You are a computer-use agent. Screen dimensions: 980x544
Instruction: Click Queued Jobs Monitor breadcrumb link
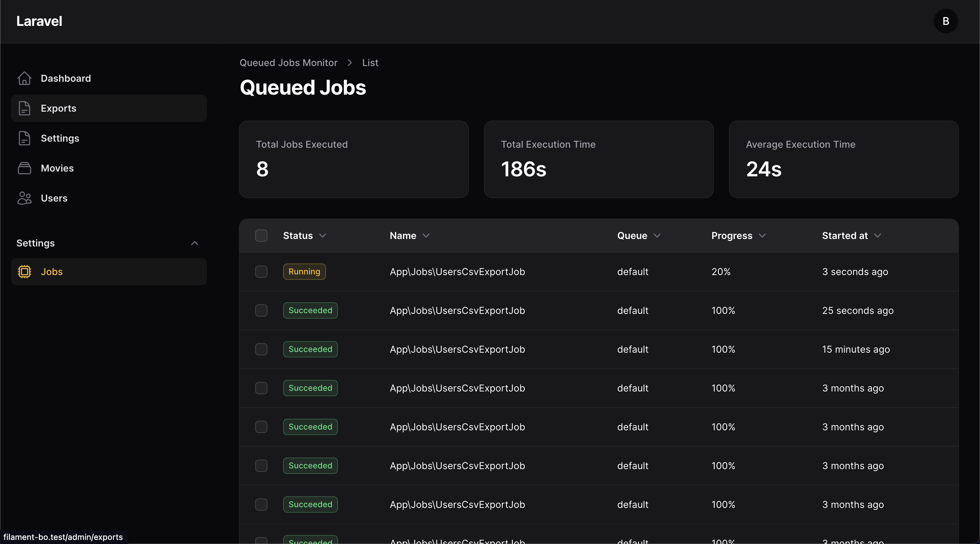tap(288, 63)
